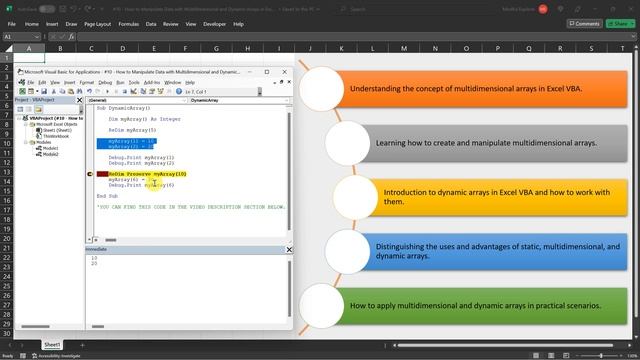640x360 pixels.
Task: Close the Project Explorer pane
Action: (x=80, y=100)
